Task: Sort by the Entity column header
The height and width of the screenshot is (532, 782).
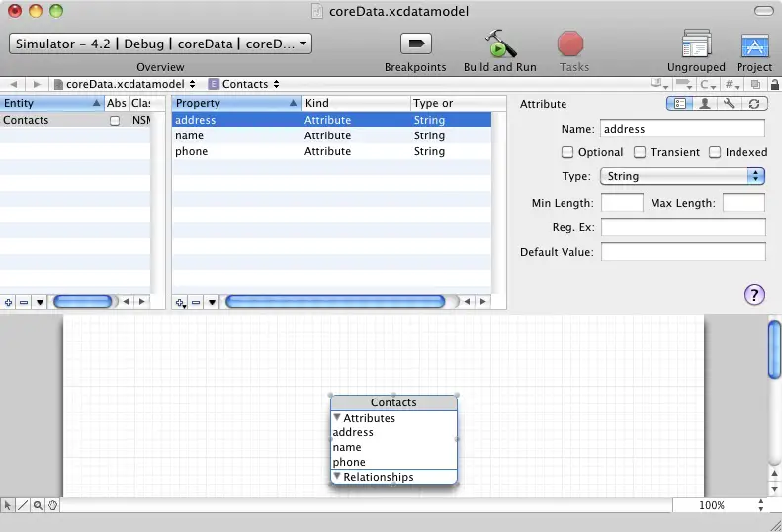Action: 51,103
